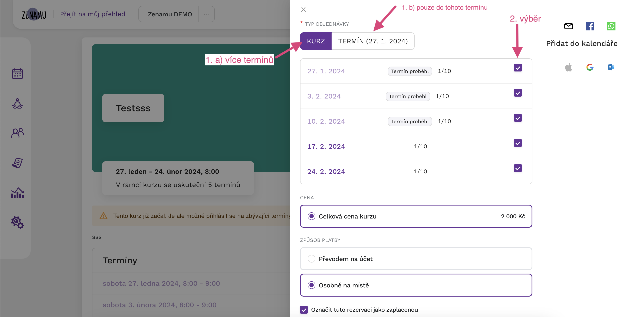This screenshot has height=317, width=644.
Task: Open the meditation person sidebar icon
Action: pyautogui.click(x=17, y=103)
